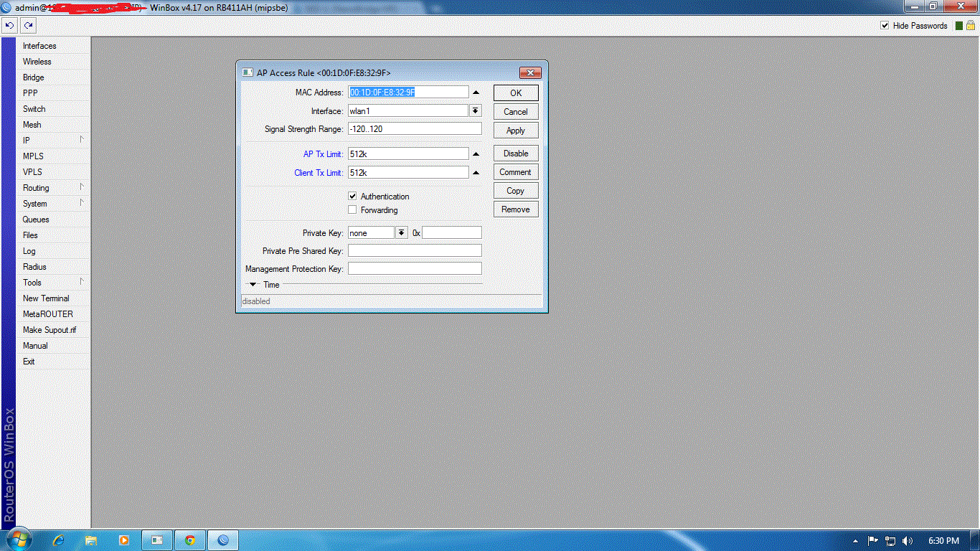The height and width of the screenshot is (551, 980).
Task: Show hidden system tray icons
Action: coord(855,541)
